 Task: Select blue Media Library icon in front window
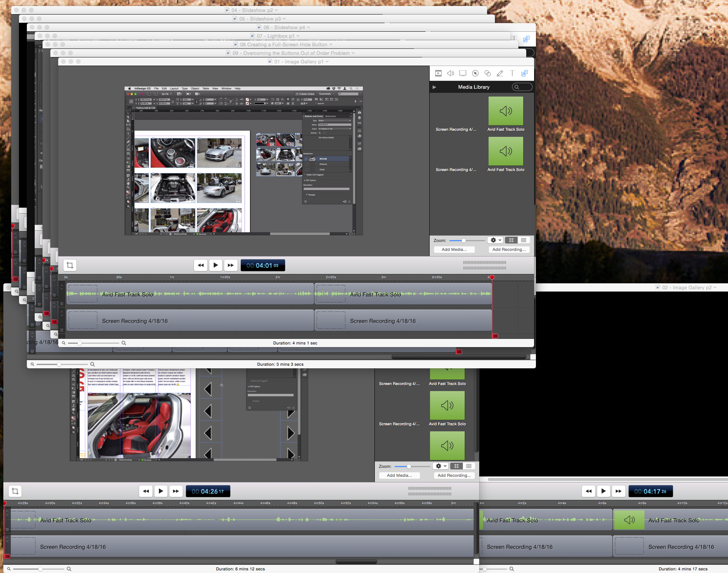tap(524, 73)
